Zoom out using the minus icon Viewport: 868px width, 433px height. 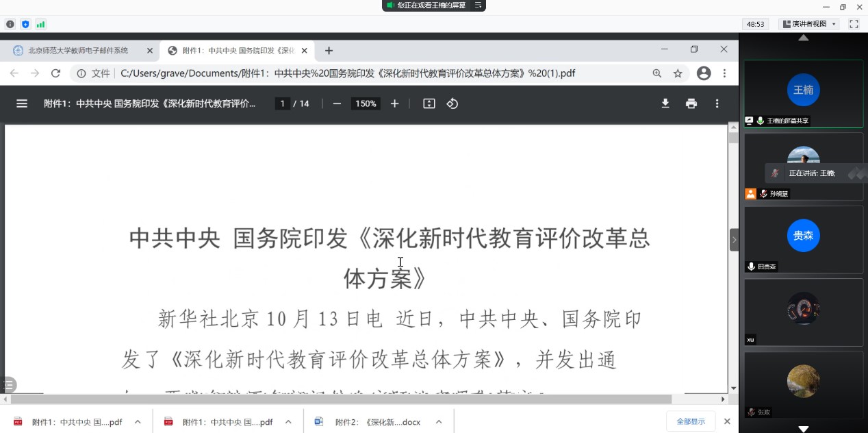[336, 103]
